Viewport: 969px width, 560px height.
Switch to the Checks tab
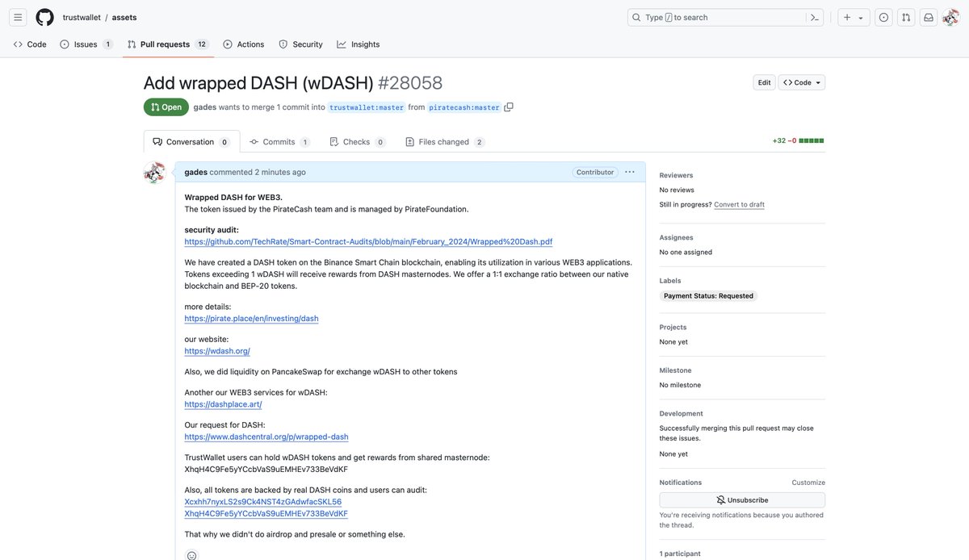(x=358, y=141)
